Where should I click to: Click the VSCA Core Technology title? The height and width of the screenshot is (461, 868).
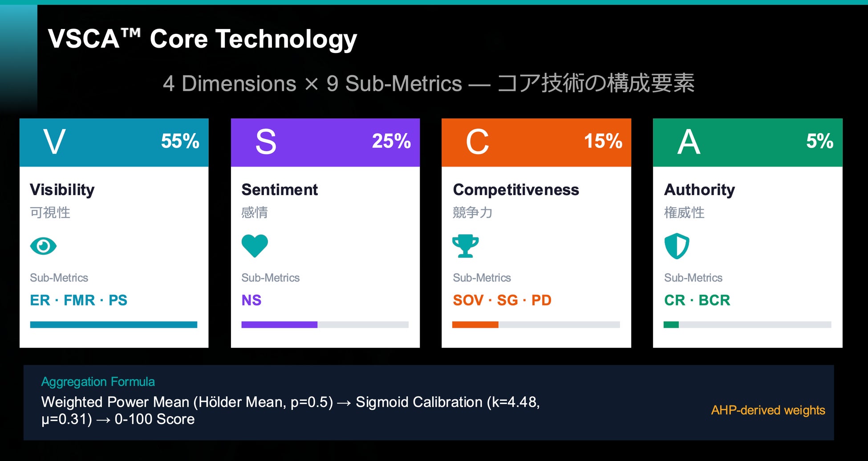pyautogui.click(x=203, y=39)
